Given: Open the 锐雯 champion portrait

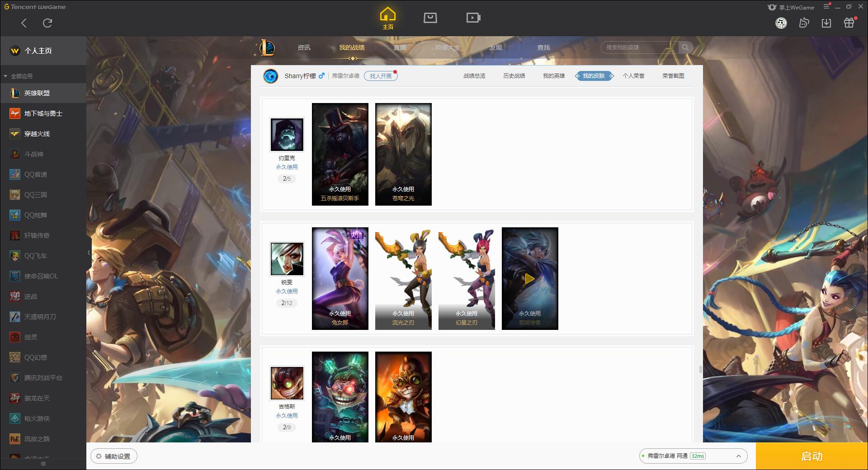Looking at the screenshot, I should 287,259.
